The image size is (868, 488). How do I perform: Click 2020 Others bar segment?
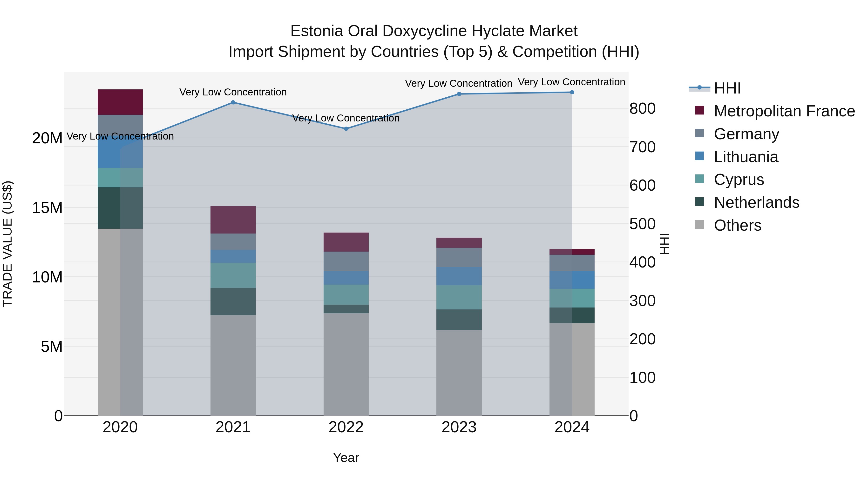pos(120,322)
